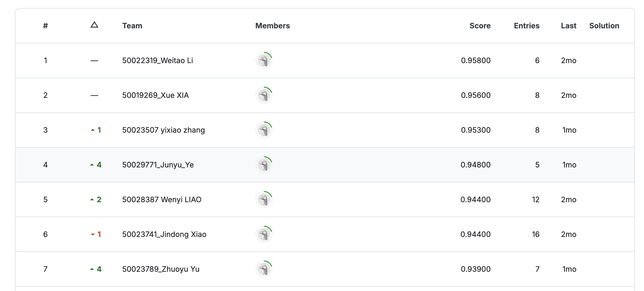Image resolution: width=644 pixels, height=291 pixels.
Task: Open Zhuoyu Yu's member avatar
Action: tap(264, 269)
